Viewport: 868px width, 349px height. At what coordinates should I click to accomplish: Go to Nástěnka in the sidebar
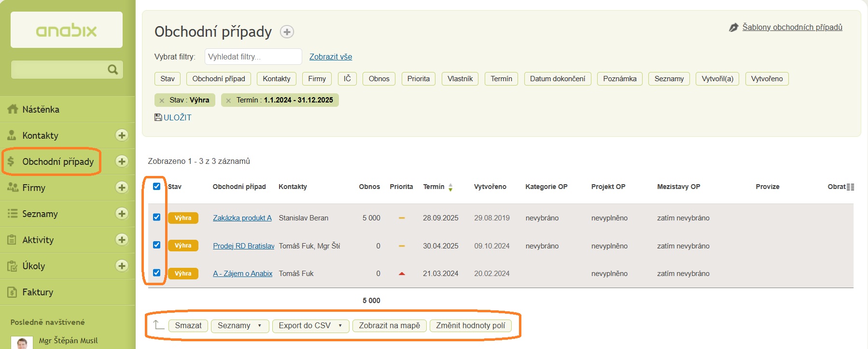coord(41,109)
